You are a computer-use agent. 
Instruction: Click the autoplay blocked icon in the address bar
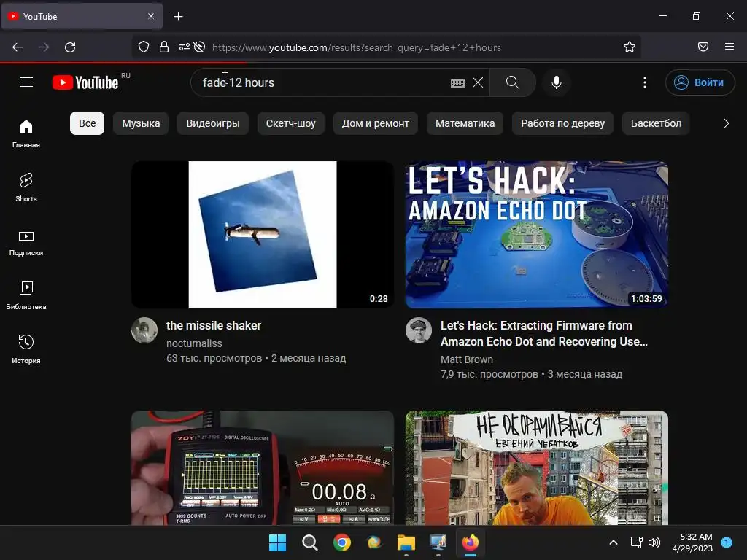click(x=200, y=47)
